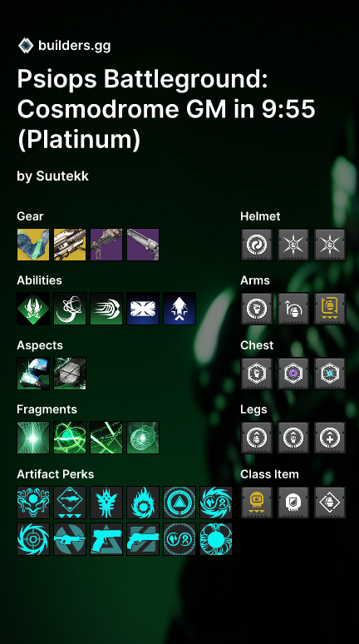Click the circular sunburst artifact perk, last in the second row

tap(216, 539)
